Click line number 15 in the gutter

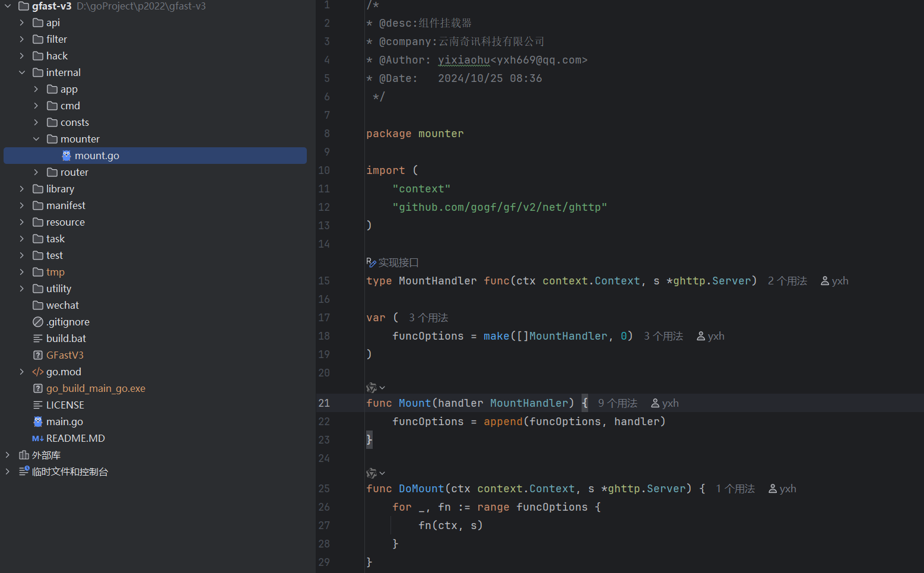324,281
